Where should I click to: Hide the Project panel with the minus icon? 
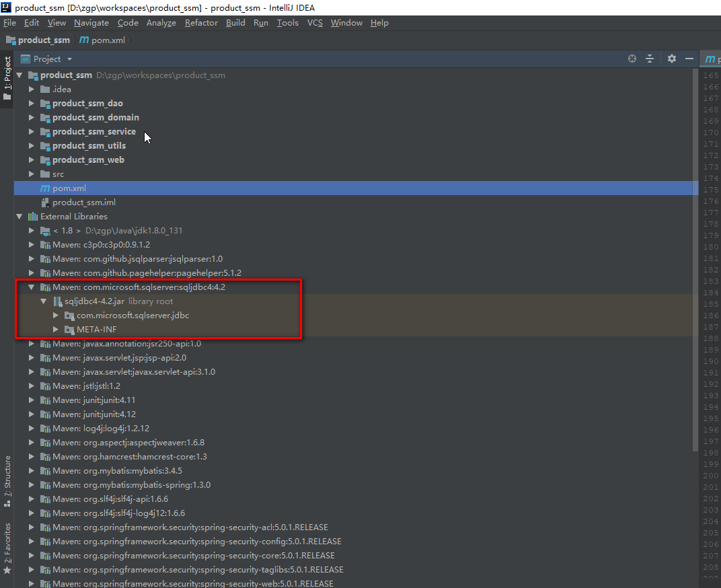pos(689,59)
